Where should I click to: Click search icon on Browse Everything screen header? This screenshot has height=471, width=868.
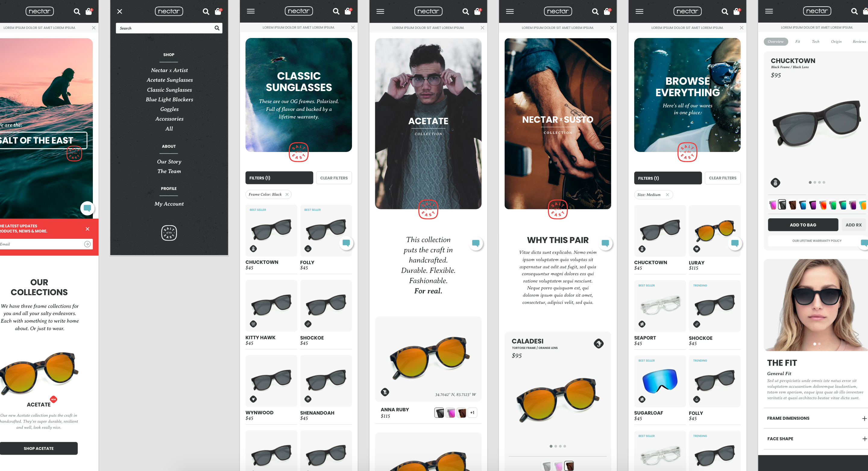[x=725, y=12]
